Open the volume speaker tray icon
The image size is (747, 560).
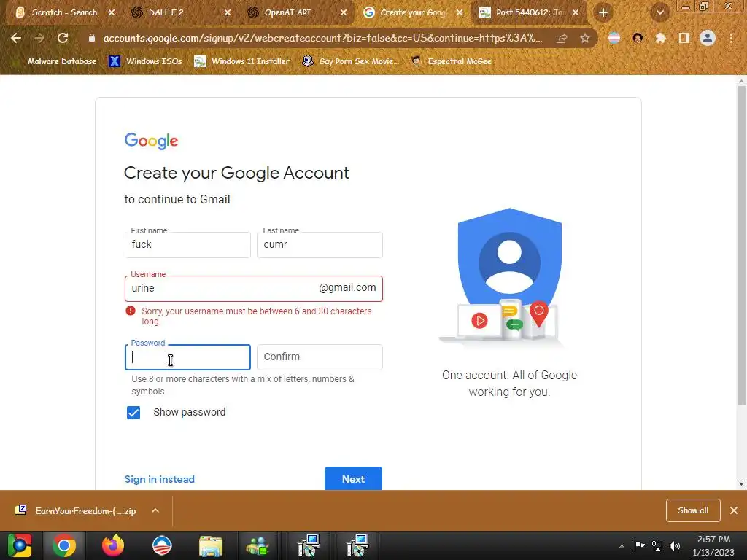[675, 545]
